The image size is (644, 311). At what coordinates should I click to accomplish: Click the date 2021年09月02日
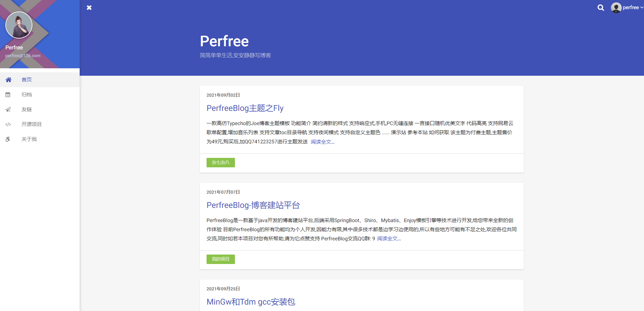coord(223,95)
